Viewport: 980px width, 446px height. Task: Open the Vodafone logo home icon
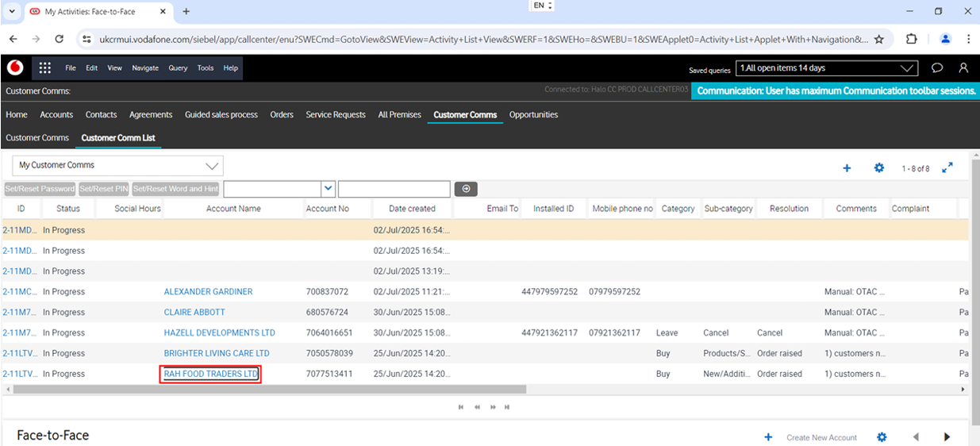coord(14,67)
